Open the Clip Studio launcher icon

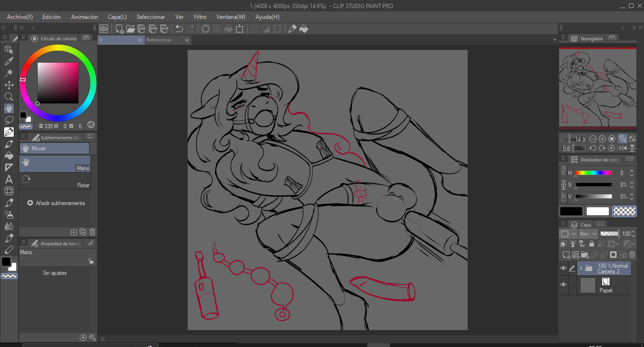pyautogui.click(x=104, y=29)
